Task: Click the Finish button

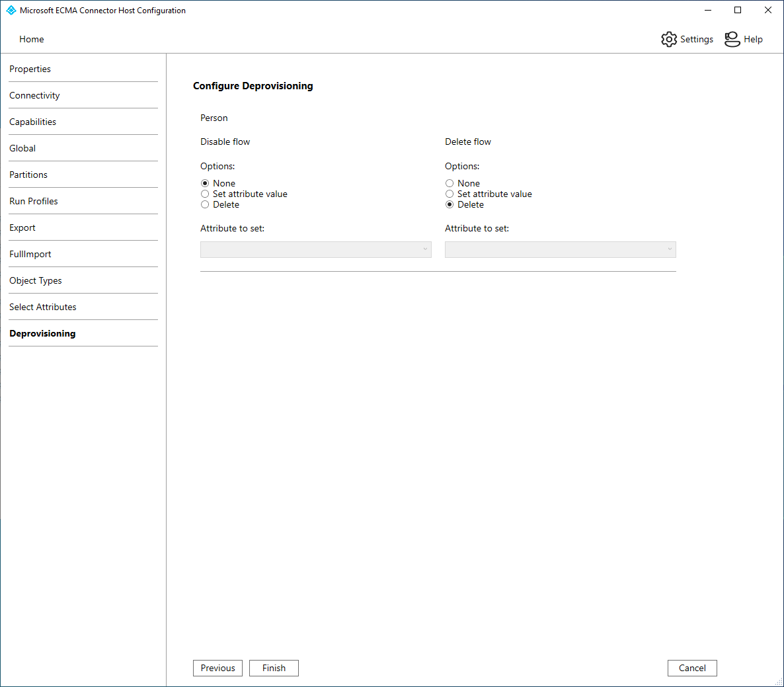Action: click(x=274, y=668)
